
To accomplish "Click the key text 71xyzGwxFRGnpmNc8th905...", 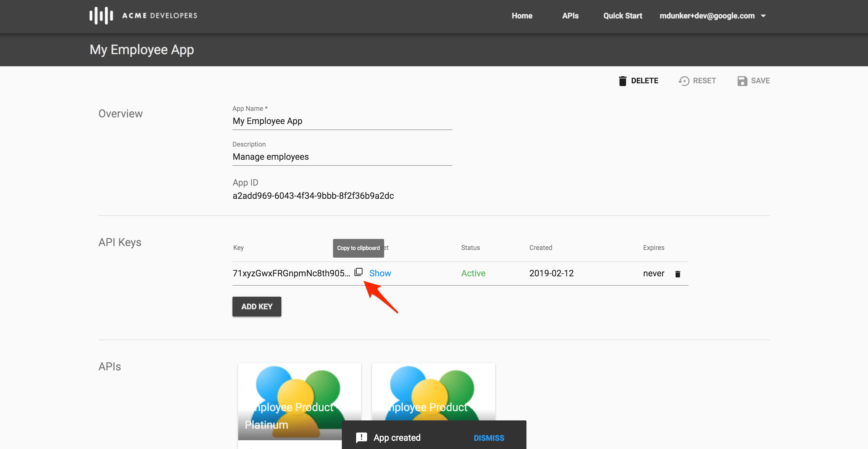I will pos(292,273).
